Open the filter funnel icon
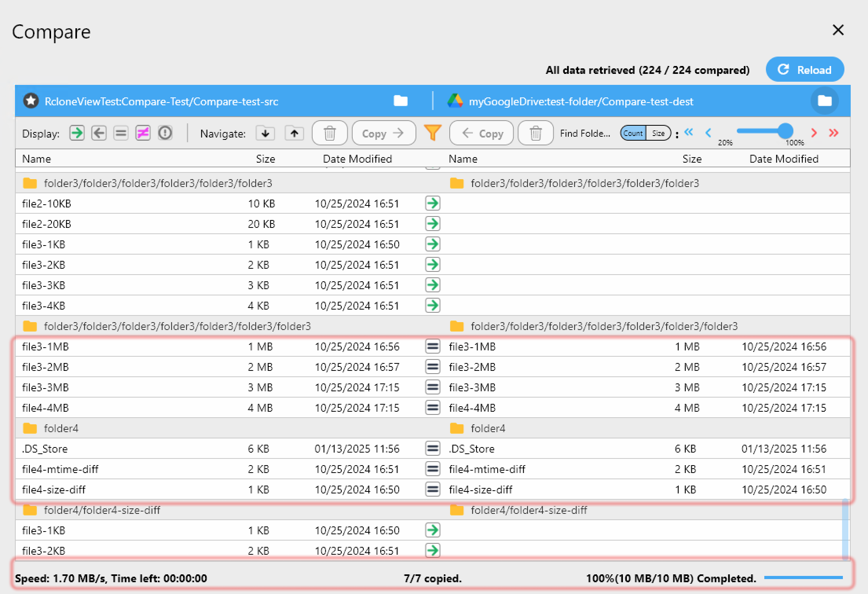 (x=432, y=133)
